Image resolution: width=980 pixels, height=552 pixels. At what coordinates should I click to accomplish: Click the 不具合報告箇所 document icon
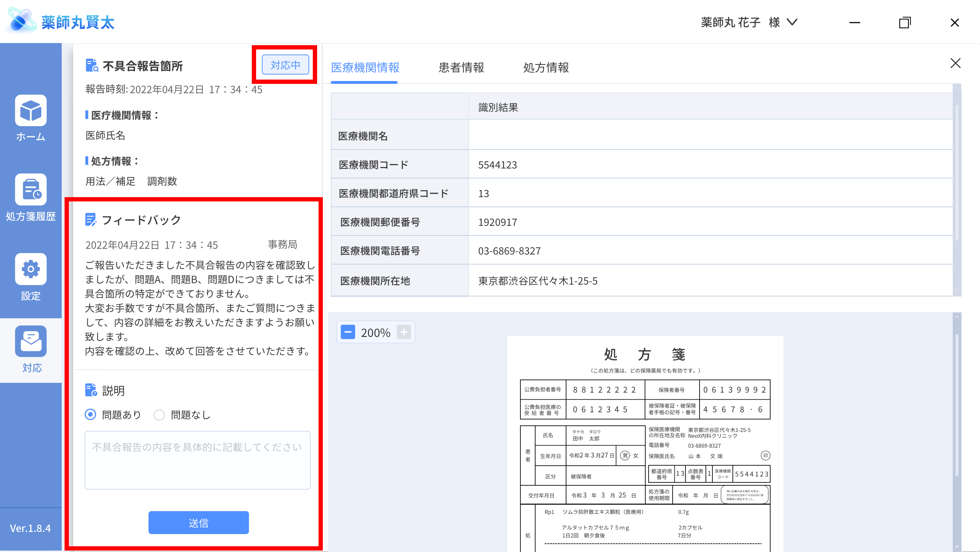pyautogui.click(x=92, y=65)
